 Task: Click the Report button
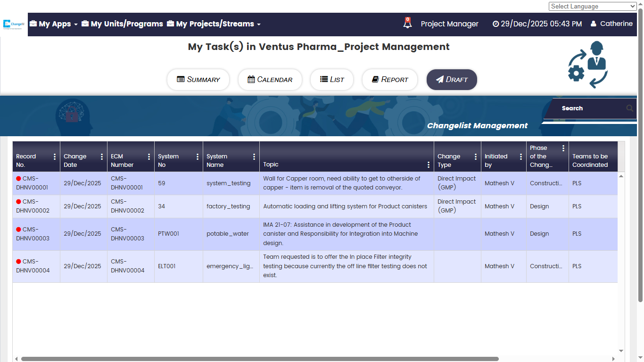[389, 80]
